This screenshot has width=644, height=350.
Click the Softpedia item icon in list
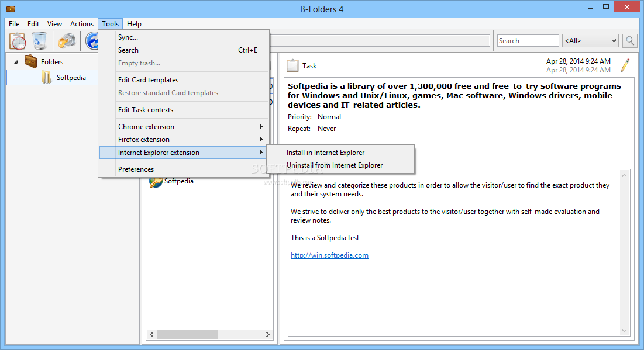pyautogui.click(x=156, y=181)
